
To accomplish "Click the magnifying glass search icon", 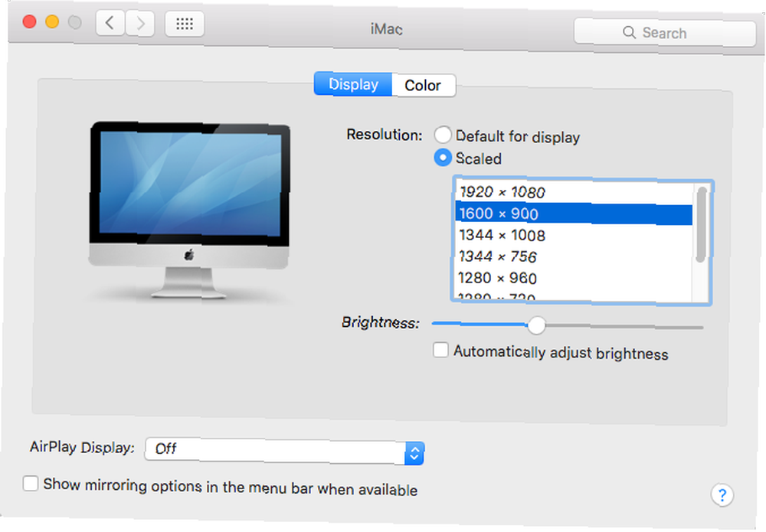I will click(x=629, y=33).
